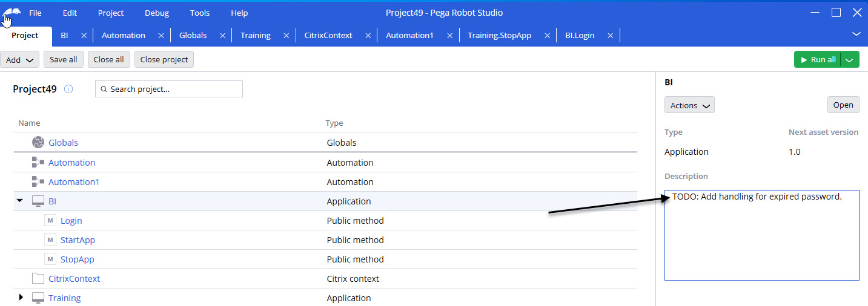868x306 pixels.
Task: Switch to the Globals tab
Action: tap(193, 36)
